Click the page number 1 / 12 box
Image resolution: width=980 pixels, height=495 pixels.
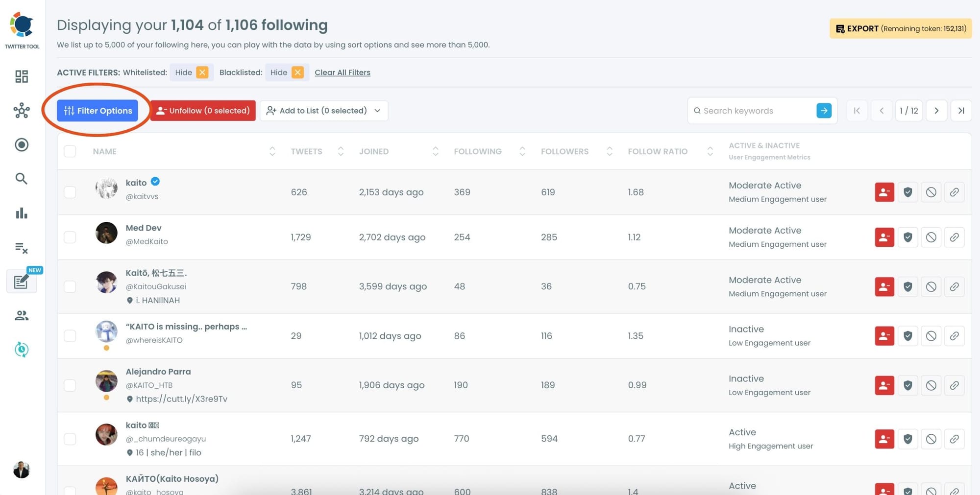(909, 111)
